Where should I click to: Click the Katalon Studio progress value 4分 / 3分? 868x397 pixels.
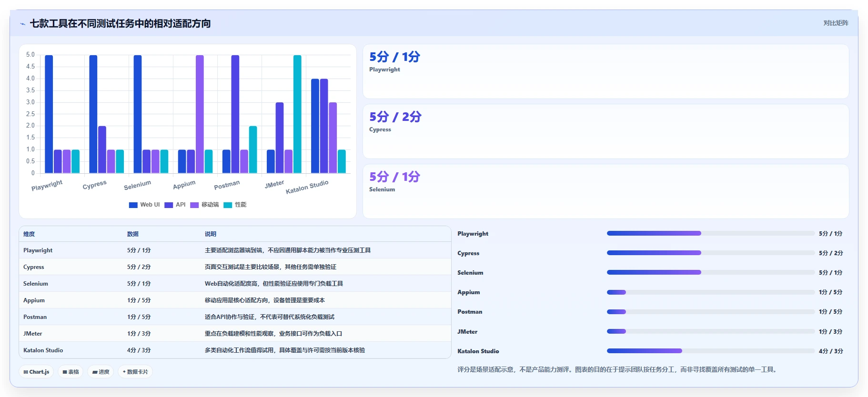point(831,351)
